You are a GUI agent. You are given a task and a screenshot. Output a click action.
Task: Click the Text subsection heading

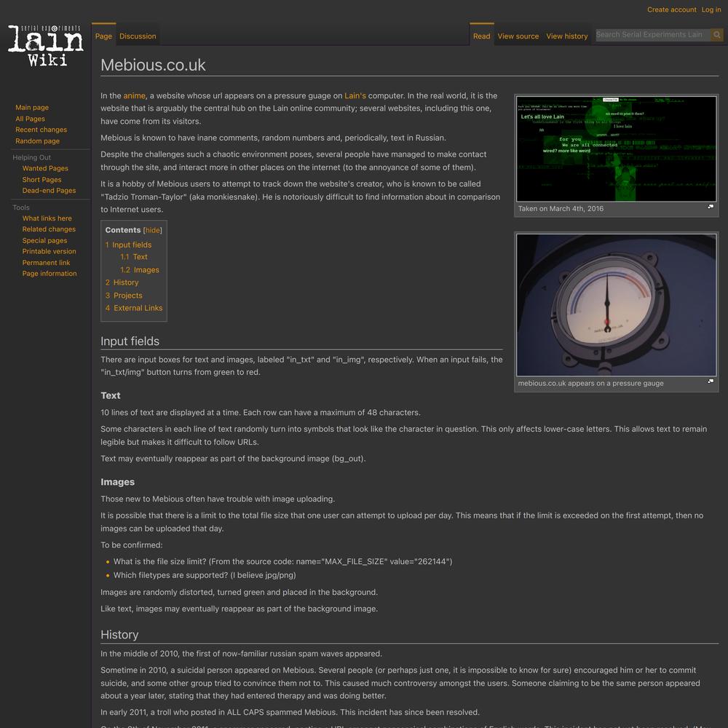point(111,395)
